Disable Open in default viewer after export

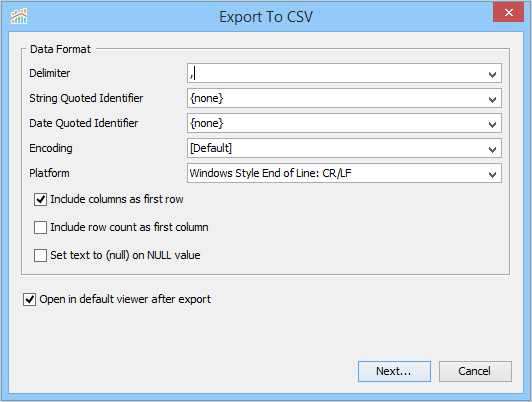(30, 300)
